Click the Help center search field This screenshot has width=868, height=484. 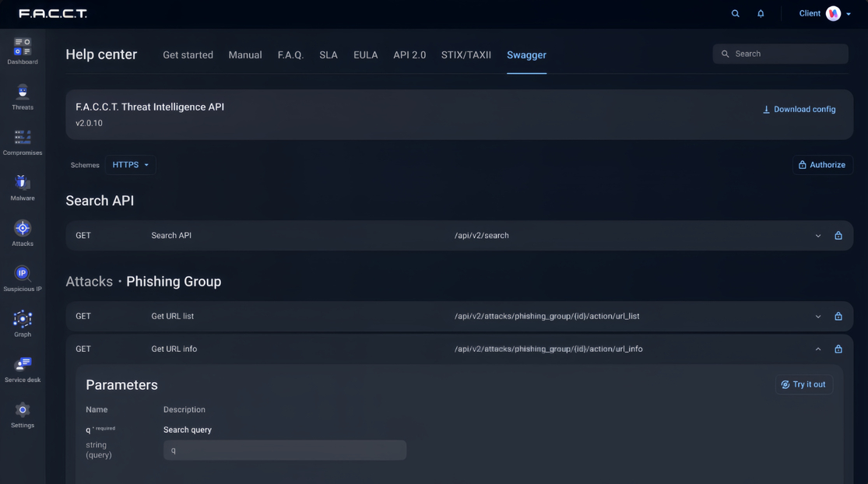[x=780, y=54]
